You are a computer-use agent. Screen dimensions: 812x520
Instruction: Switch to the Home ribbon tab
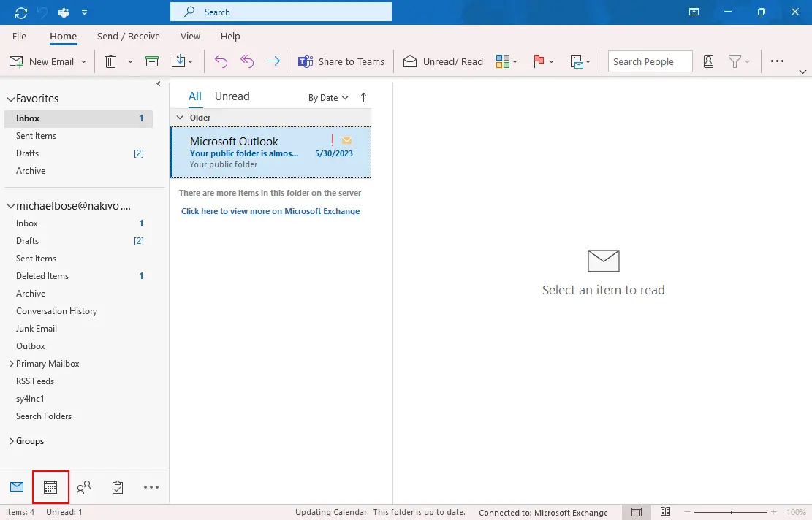[x=63, y=37]
